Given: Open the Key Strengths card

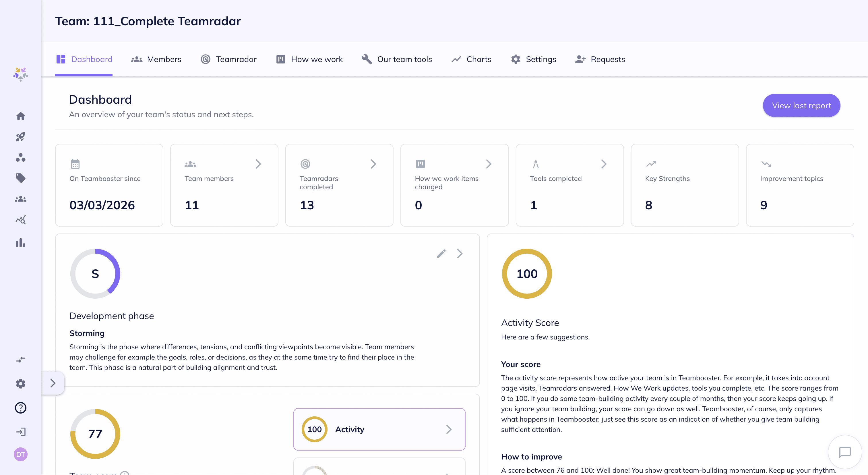Looking at the screenshot, I should coord(685,185).
